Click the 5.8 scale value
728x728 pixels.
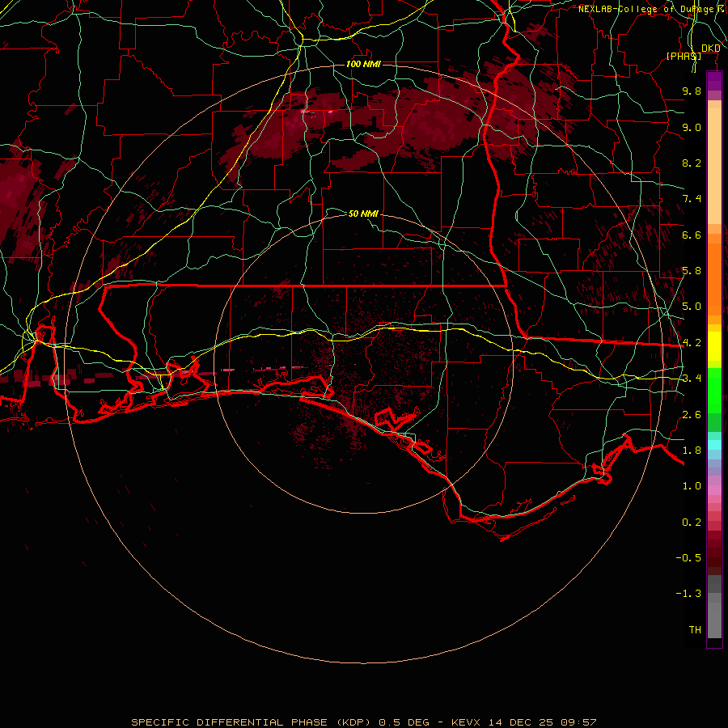tap(692, 271)
